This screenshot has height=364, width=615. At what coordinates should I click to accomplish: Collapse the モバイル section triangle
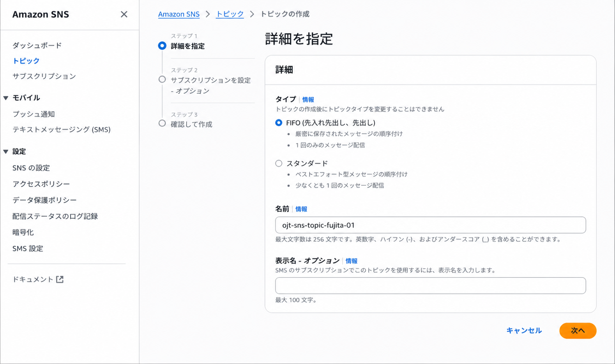click(6, 98)
